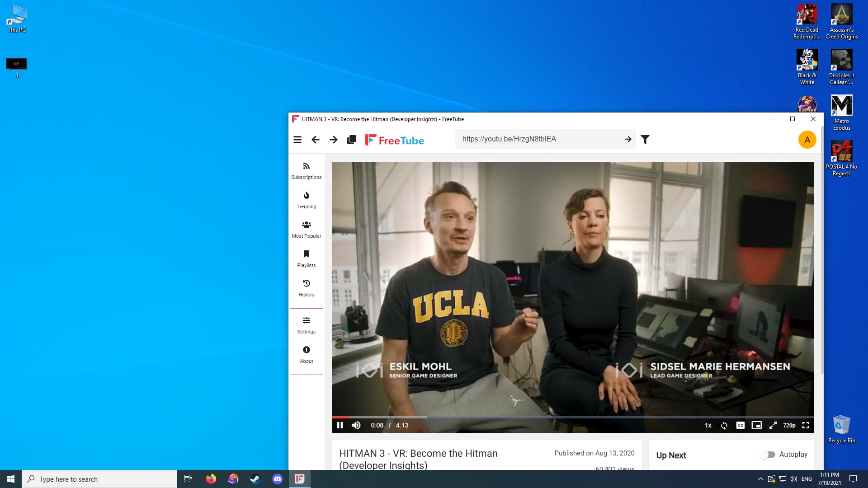Select the Disciples II Gallean shortcut
868x488 pixels.
pyautogui.click(x=841, y=67)
